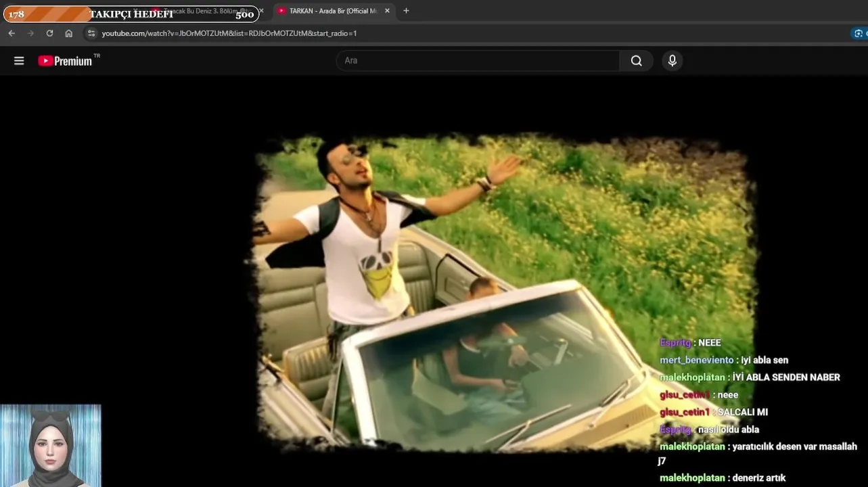Click chat username mert_beneviento

pos(696,360)
